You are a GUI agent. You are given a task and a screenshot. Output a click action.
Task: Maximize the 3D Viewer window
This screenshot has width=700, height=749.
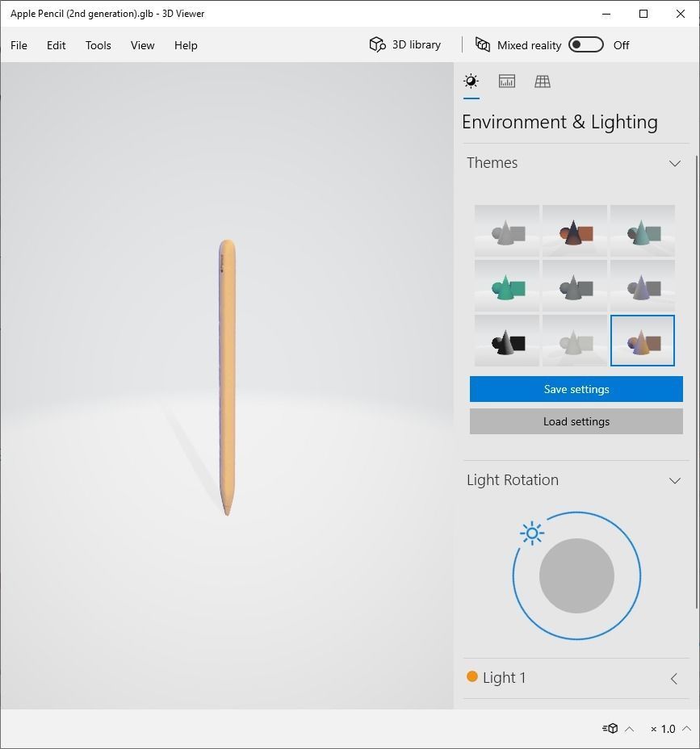pos(643,14)
